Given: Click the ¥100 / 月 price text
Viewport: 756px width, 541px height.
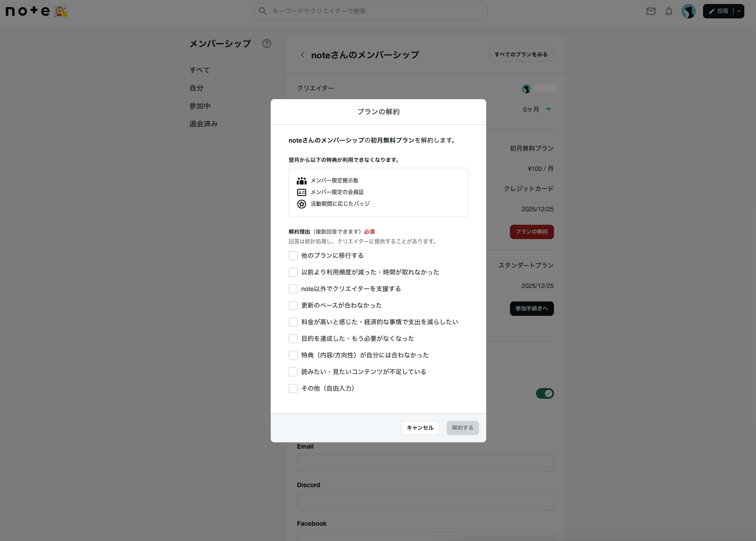Looking at the screenshot, I should [x=541, y=169].
